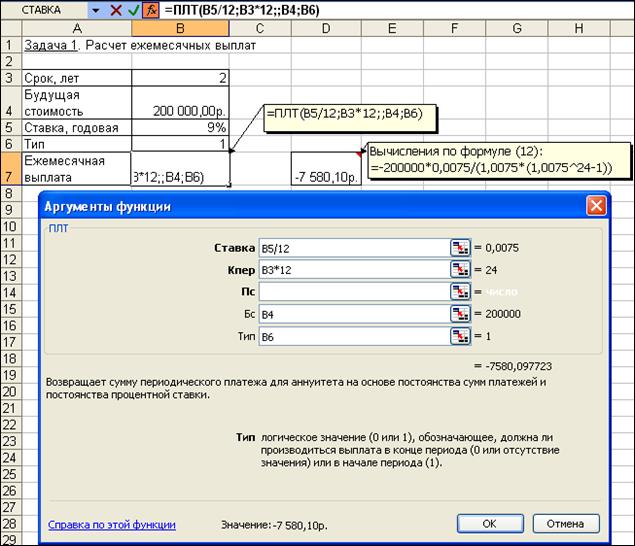Click range selector icon for Кпер field
This screenshot has height=546, width=635.
point(459,269)
